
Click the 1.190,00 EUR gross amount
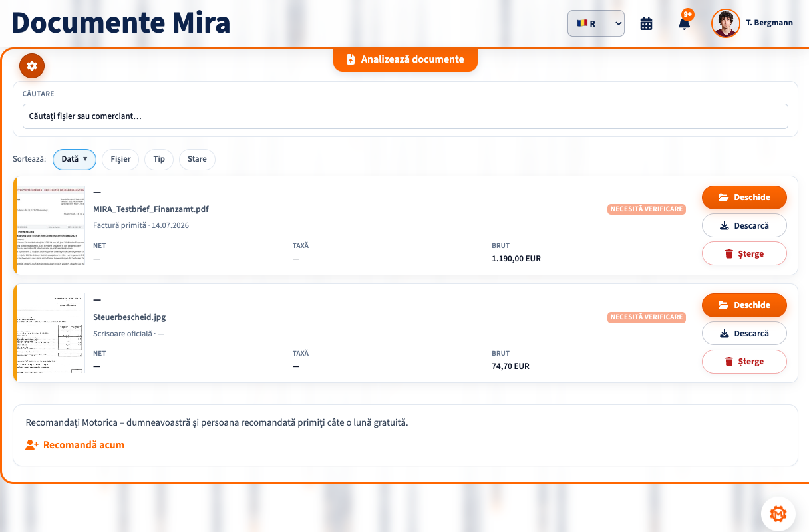tap(516, 259)
